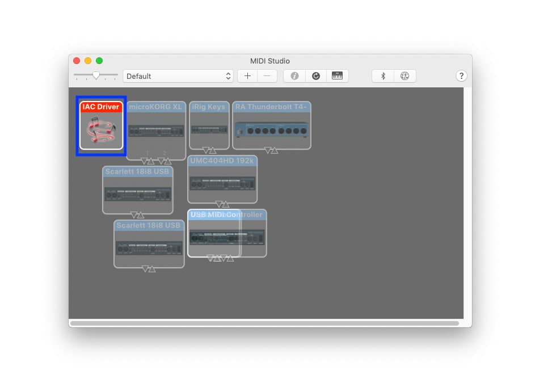Image resolution: width=535 pixels, height=392 pixels.
Task: Test MIDI setup using the keyboard icon
Action: coord(338,75)
